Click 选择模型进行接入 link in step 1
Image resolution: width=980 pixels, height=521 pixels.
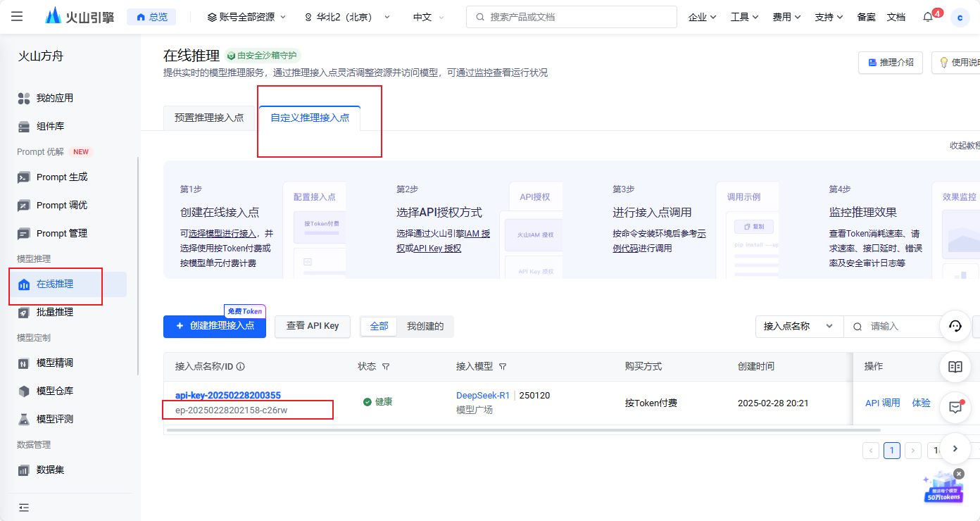click(222, 233)
